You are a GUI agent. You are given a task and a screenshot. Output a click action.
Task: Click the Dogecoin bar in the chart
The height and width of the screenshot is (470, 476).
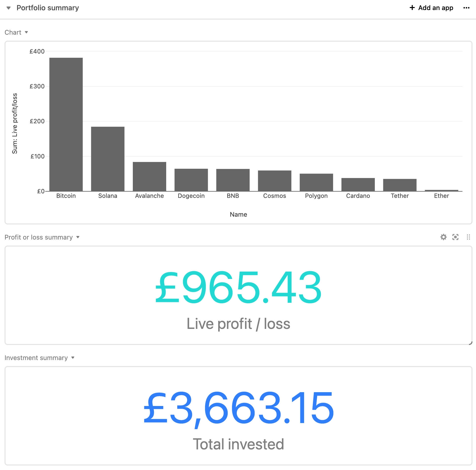coord(191,180)
